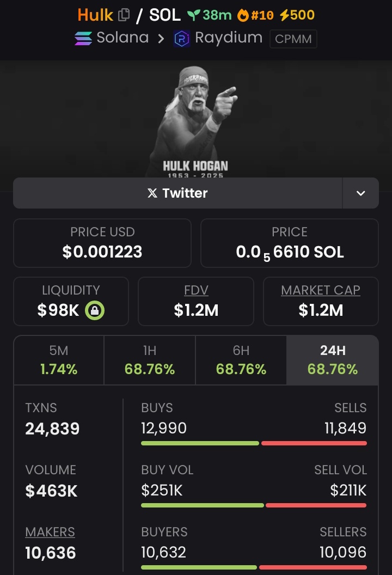392x575 pixels.
Task: Click the Solana chain logo
Action: (83, 38)
